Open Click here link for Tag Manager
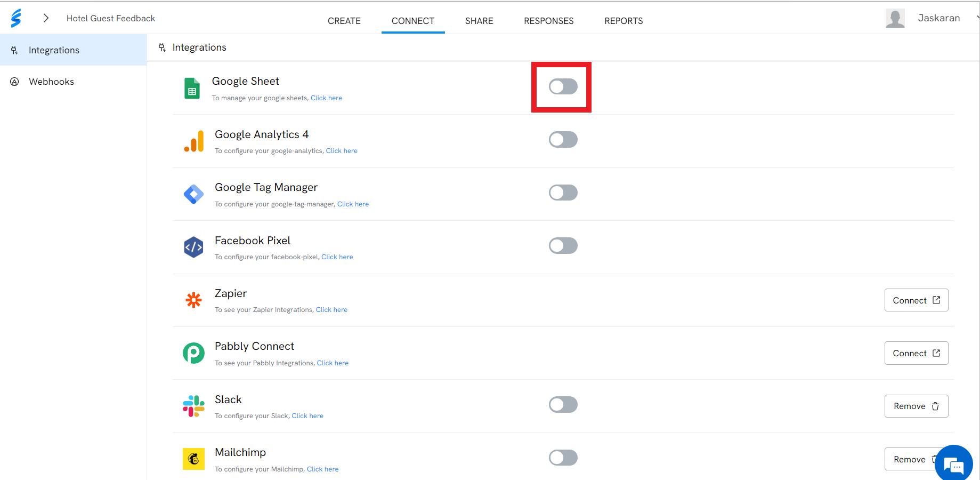The width and height of the screenshot is (980, 480). [353, 204]
